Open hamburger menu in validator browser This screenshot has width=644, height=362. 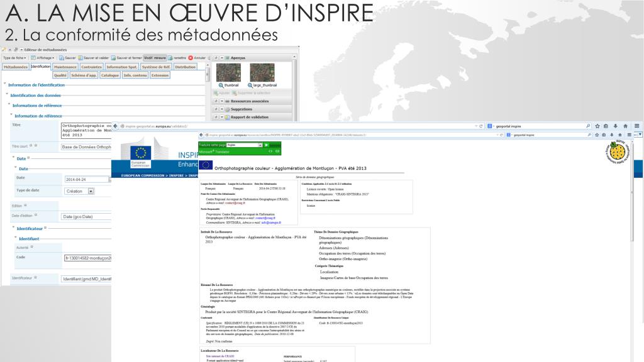(x=637, y=126)
